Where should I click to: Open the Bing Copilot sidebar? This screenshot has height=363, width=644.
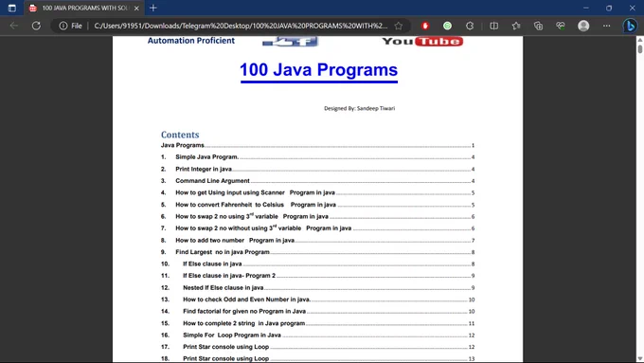(x=630, y=26)
